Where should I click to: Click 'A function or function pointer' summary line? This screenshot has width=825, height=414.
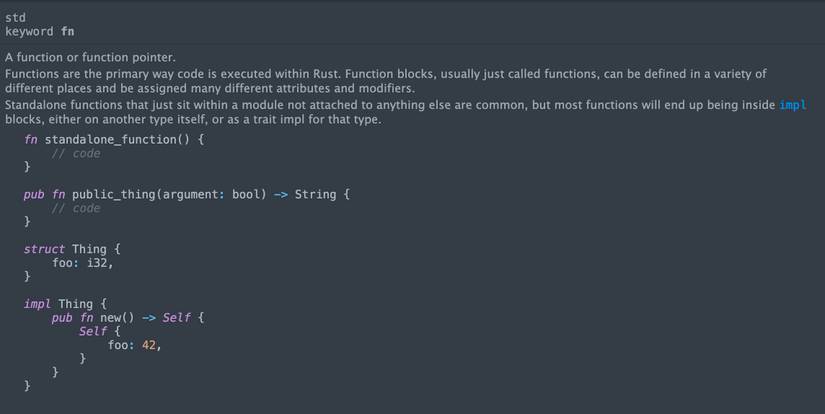(90, 57)
